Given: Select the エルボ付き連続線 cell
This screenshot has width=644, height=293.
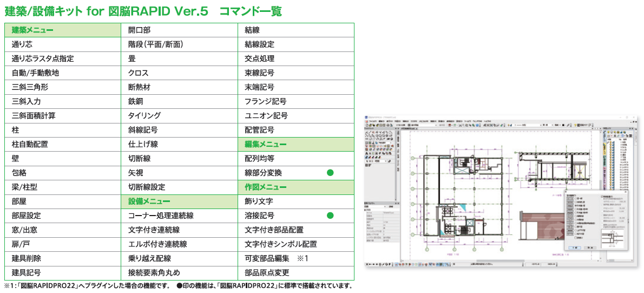Looking at the screenshot, I should 179,244.
